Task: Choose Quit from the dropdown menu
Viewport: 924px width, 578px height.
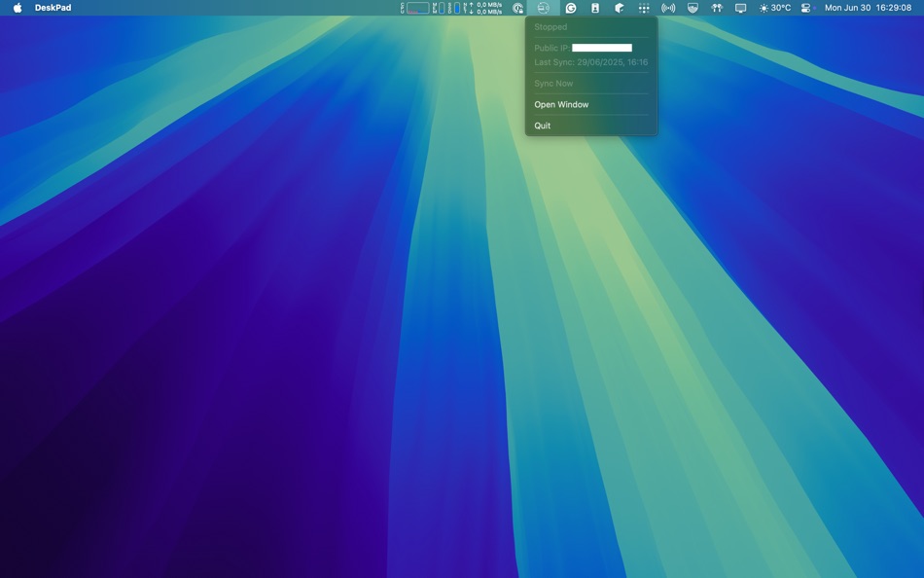Action: coord(591,126)
